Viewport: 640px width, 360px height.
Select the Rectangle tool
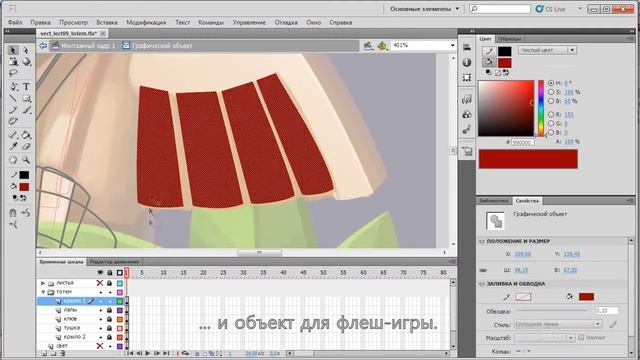pos(26,98)
